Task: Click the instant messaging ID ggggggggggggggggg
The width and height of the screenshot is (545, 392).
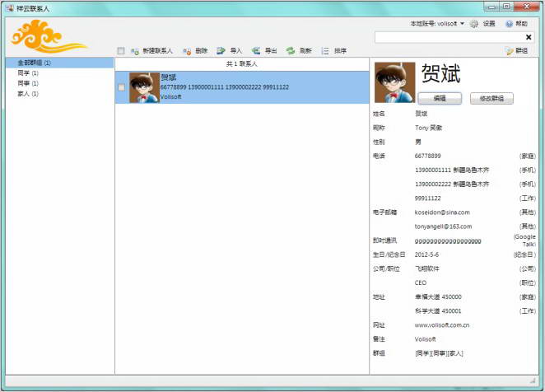Action: (x=448, y=240)
